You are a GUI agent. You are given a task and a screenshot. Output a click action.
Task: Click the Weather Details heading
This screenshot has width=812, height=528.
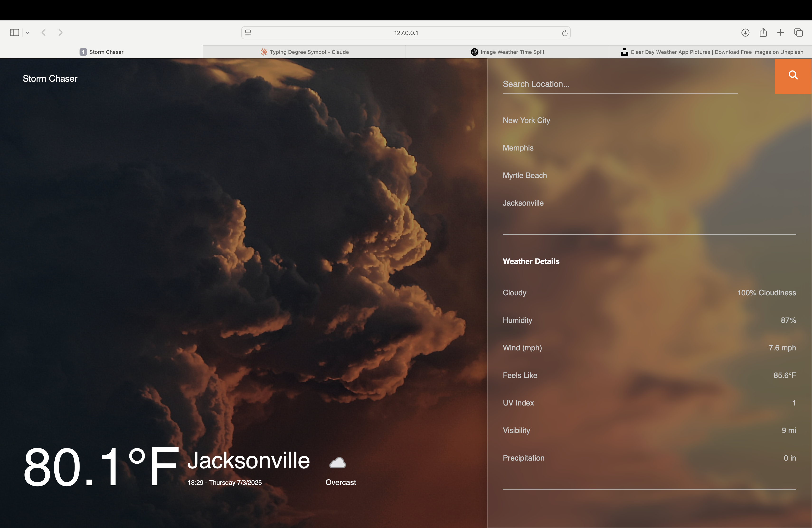pos(531,261)
